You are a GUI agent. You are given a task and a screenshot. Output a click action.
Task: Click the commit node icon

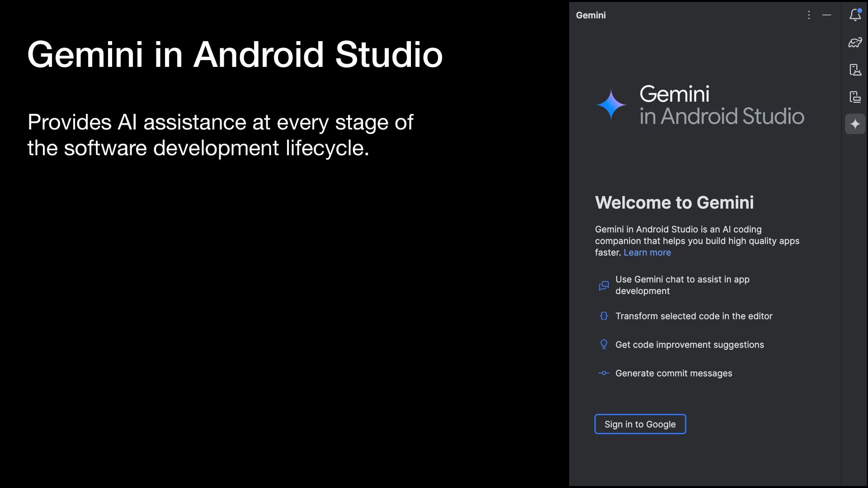604,373
